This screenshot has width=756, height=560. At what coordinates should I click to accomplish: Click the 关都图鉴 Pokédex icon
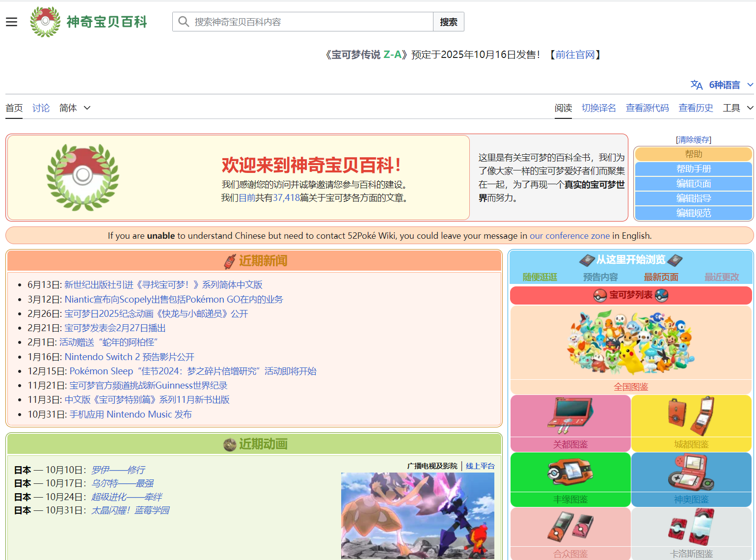point(570,416)
